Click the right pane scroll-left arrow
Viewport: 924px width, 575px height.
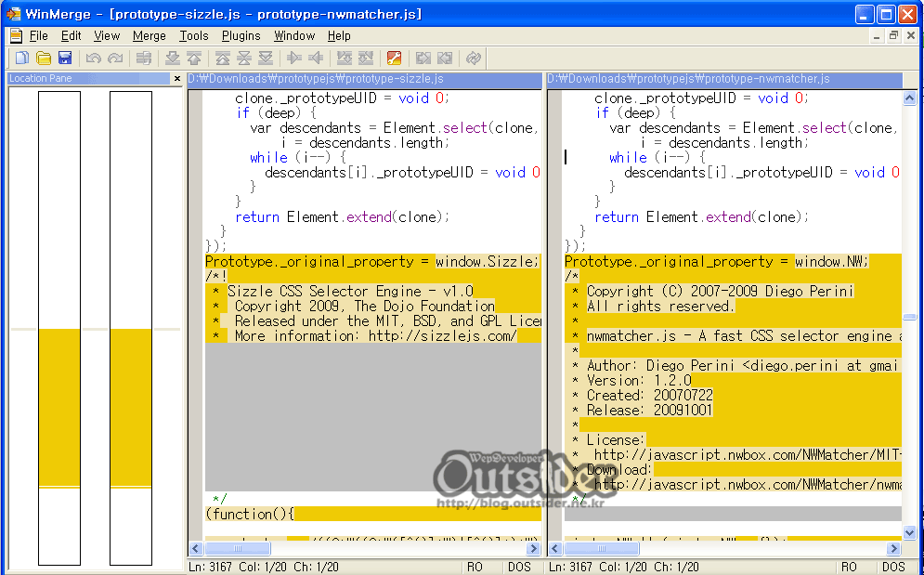tap(555, 548)
